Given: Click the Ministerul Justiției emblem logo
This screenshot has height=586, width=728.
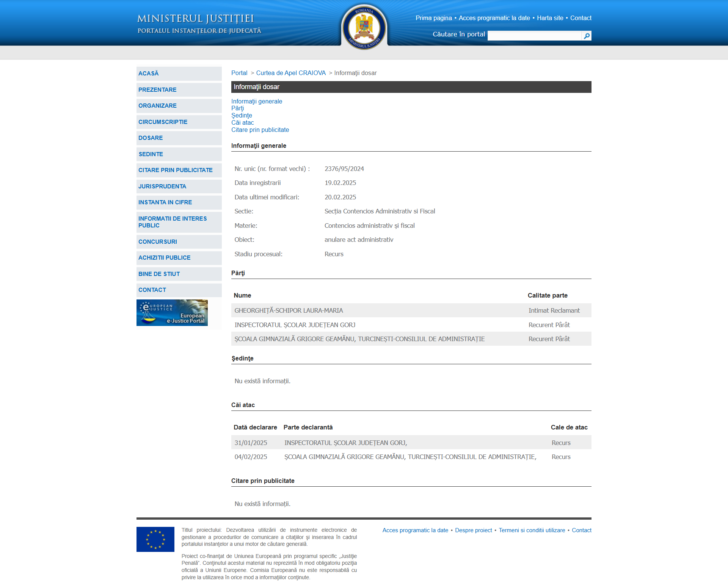Looking at the screenshot, I should [x=364, y=27].
